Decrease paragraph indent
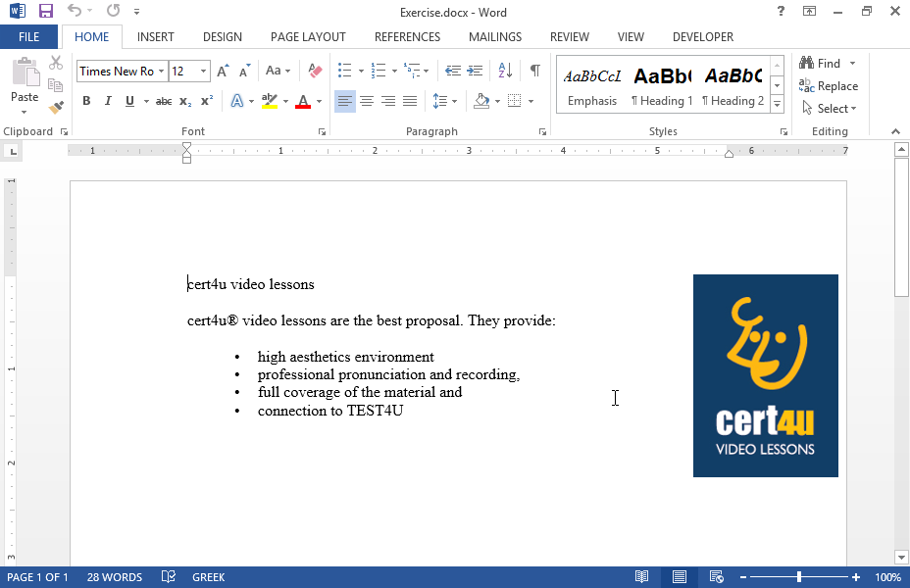Image resolution: width=910 pixels, height=588 pixels. click(453, 71)
